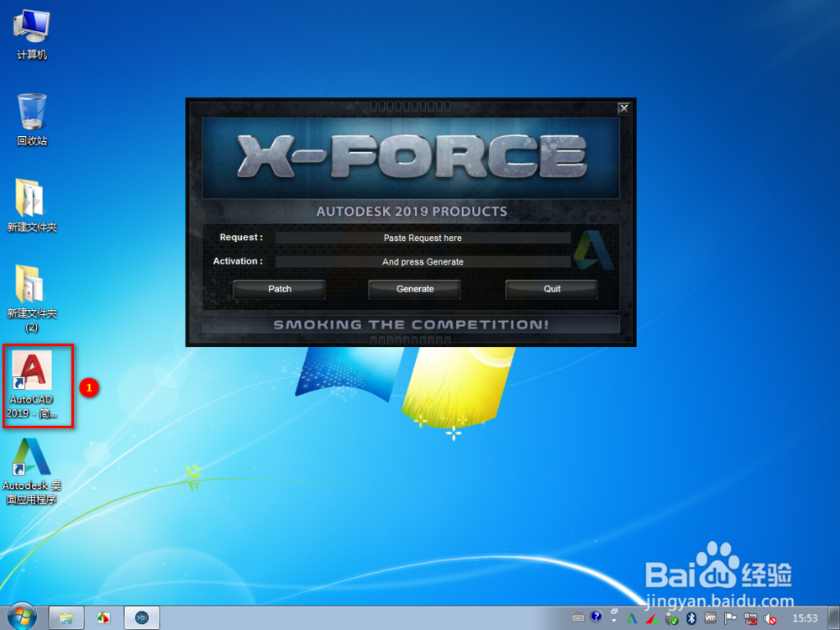Click the 'AUTODESK 2019 PRODUCTS' heading text

click(x=412, y=211)
